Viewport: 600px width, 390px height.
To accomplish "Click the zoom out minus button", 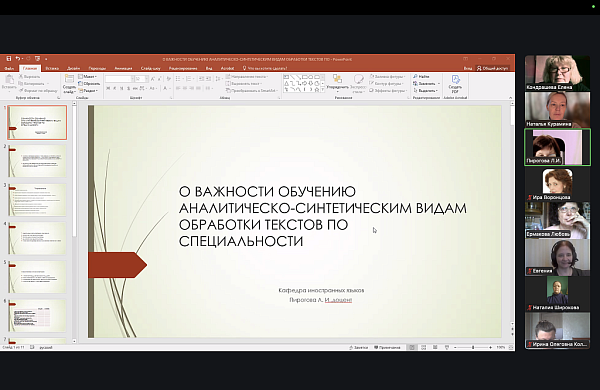I will click(x=455, y=348).
